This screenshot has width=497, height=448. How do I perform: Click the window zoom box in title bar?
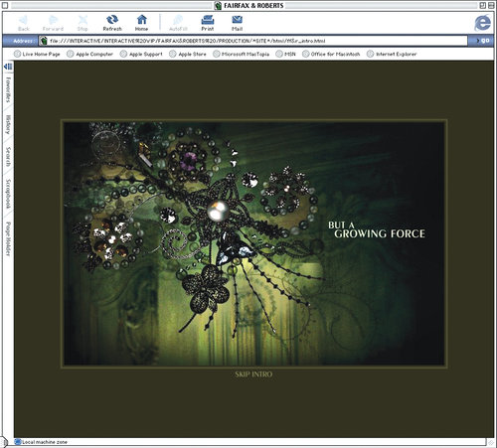(x=483, y=5)
